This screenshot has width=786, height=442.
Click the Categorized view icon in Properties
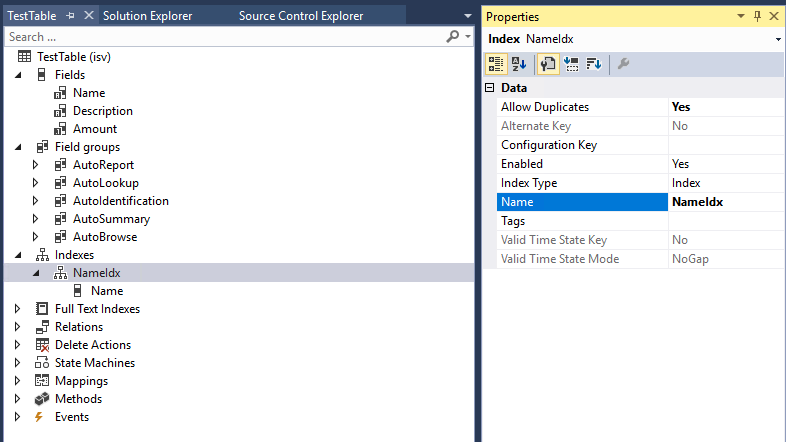click(495, 64)
